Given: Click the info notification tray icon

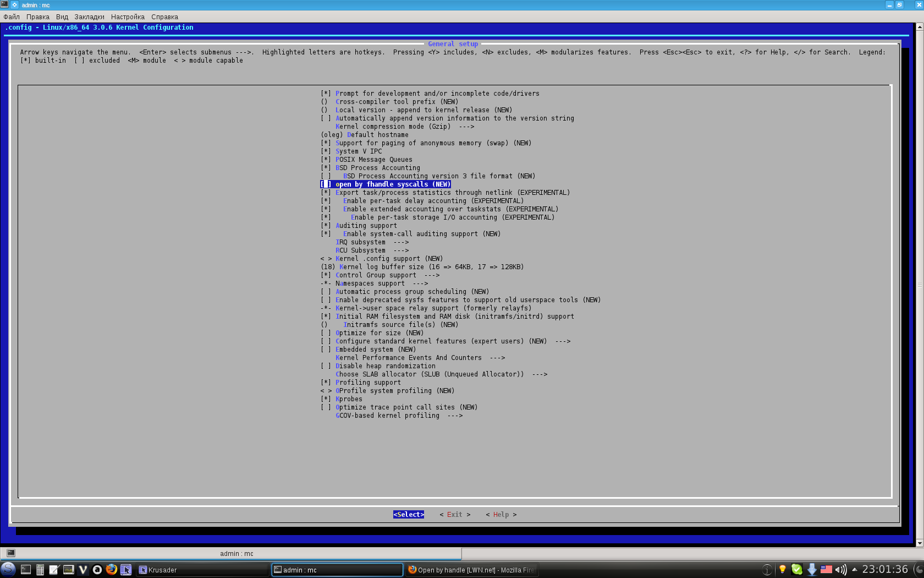Looking at the screenshot, I should 767,570.
